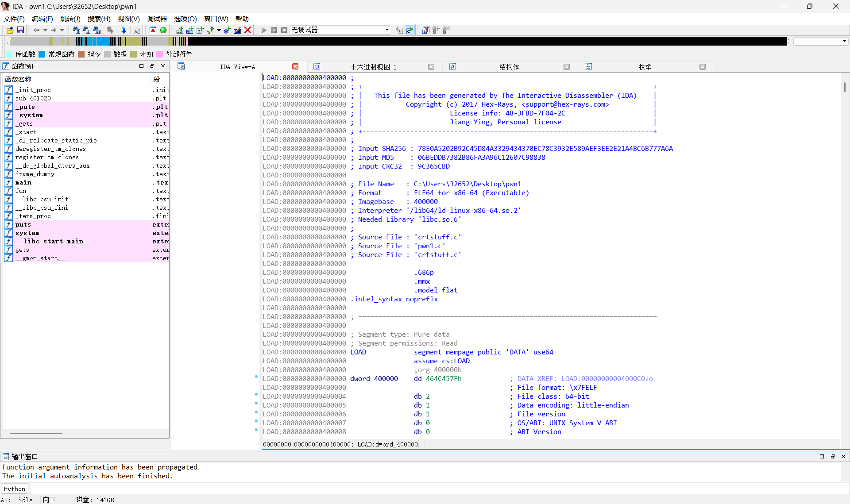Open the debugger selection dropdown 无调试器
The height and width of the screenshot is (504, 850).
pyautogui.click(x=340, y=30)
